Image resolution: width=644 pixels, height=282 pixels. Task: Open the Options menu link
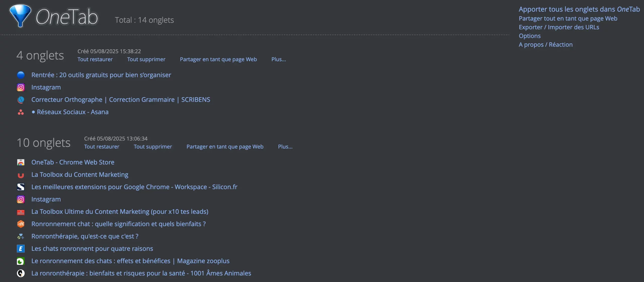tap(530, 36)
